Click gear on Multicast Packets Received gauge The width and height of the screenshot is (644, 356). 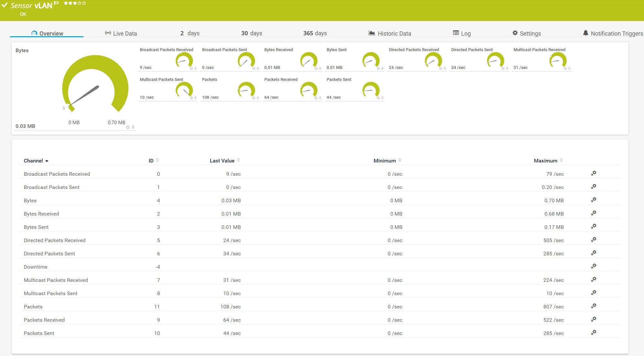[565, 69]
